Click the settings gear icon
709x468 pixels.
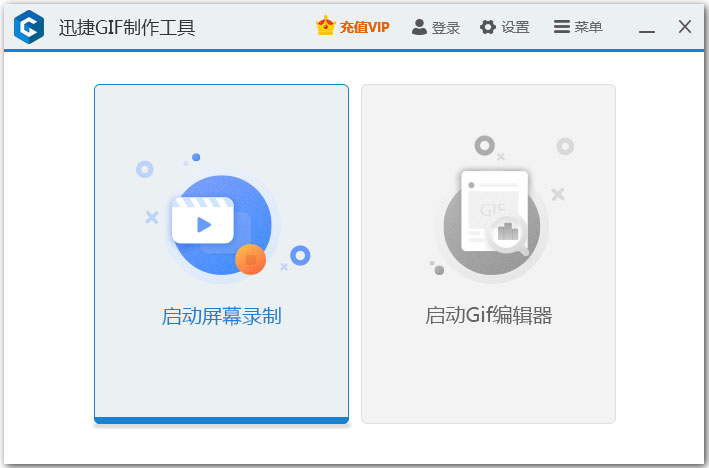(488, 27)
